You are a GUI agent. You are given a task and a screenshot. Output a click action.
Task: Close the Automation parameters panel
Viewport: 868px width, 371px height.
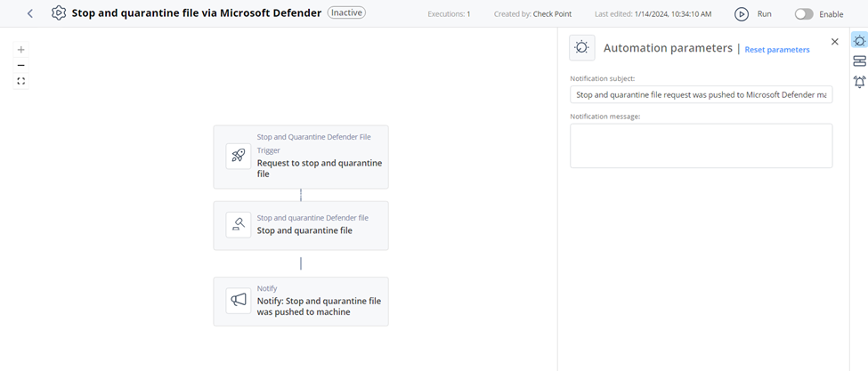tap(835, 42)
